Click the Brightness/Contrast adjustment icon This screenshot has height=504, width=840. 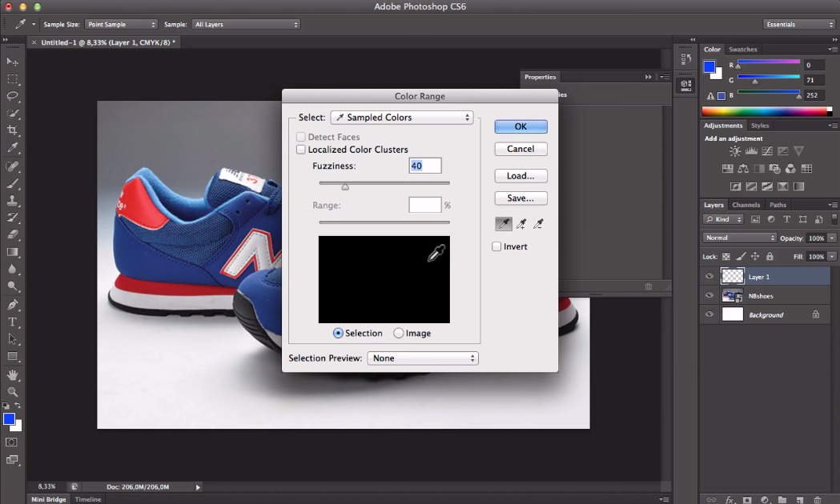pos(735,151)
